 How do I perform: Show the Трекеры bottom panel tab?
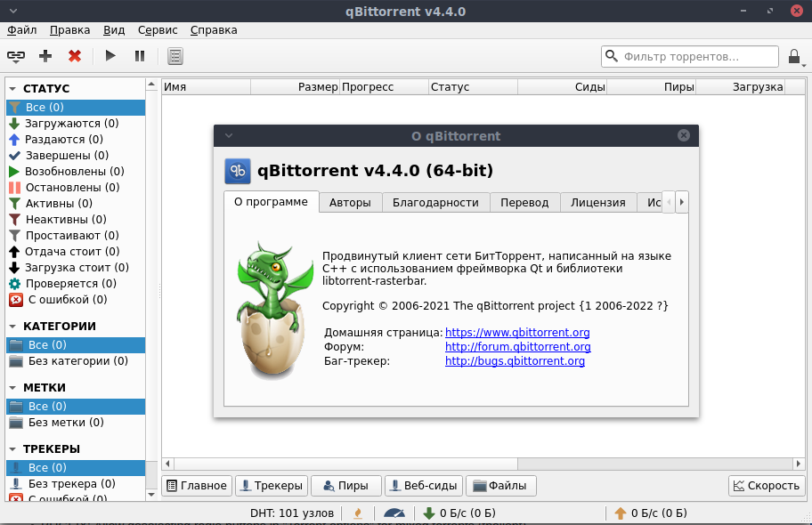(x=272, y=486)
